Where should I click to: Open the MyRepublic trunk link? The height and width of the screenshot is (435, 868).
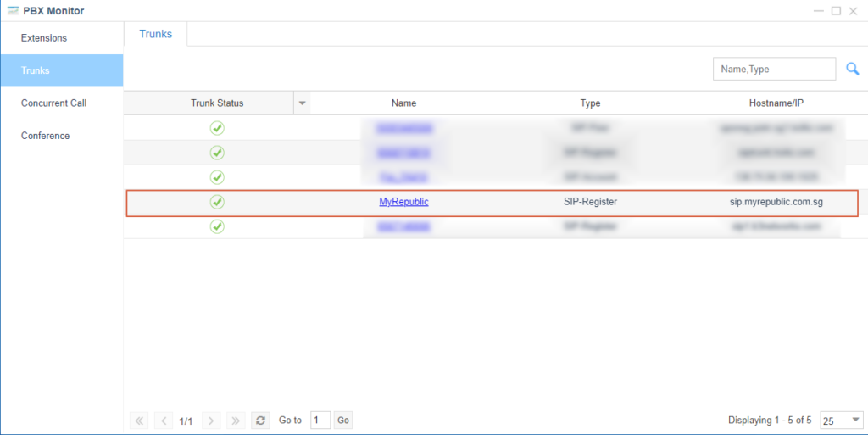403,202
